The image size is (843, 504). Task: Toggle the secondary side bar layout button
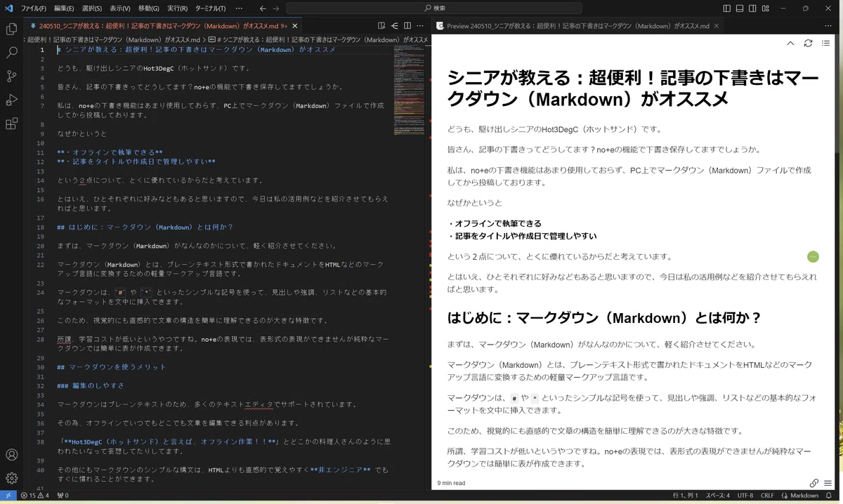point(754,8)
